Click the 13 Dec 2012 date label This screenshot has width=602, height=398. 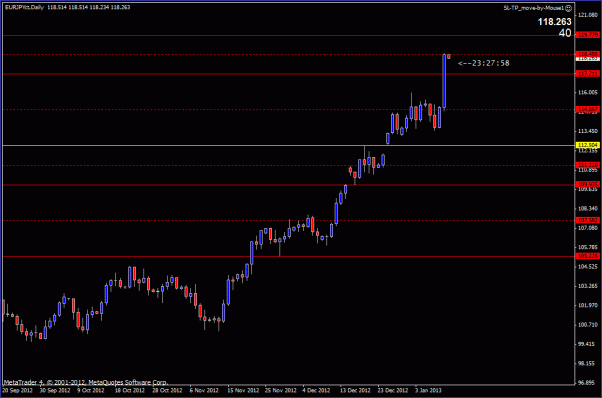tap(355, 391)
